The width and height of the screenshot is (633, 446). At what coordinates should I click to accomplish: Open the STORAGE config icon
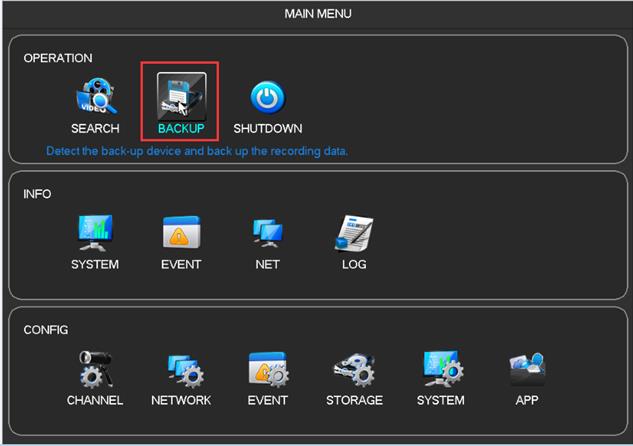pos(354,369)
